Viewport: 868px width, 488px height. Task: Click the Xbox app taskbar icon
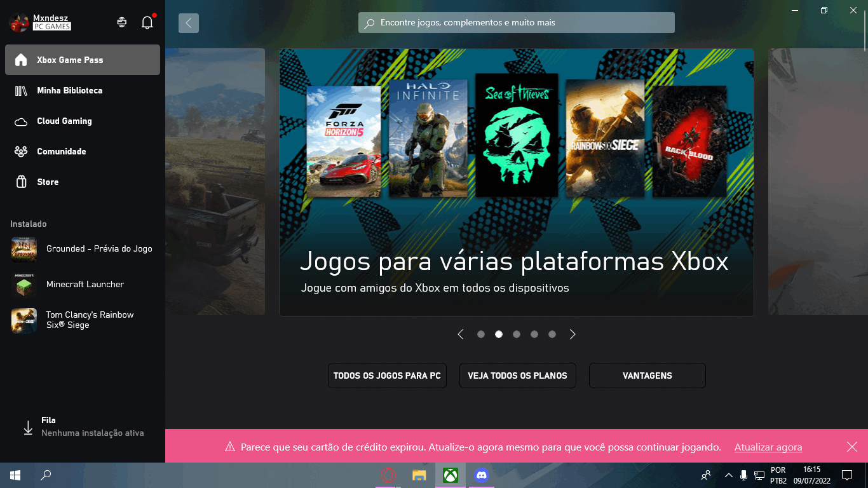pyautogui.click(x=451, y=475)
